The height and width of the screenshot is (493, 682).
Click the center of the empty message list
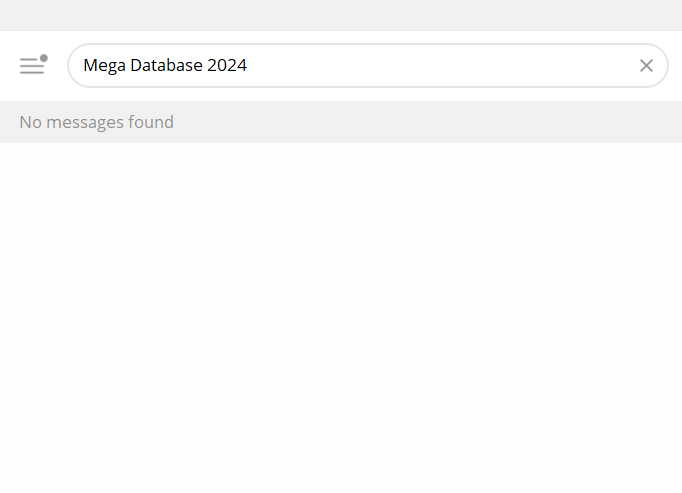point(340,317)
